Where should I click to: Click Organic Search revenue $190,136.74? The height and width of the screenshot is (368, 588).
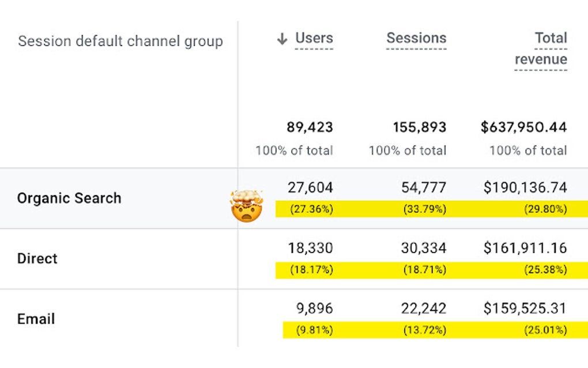pos(525,187)
